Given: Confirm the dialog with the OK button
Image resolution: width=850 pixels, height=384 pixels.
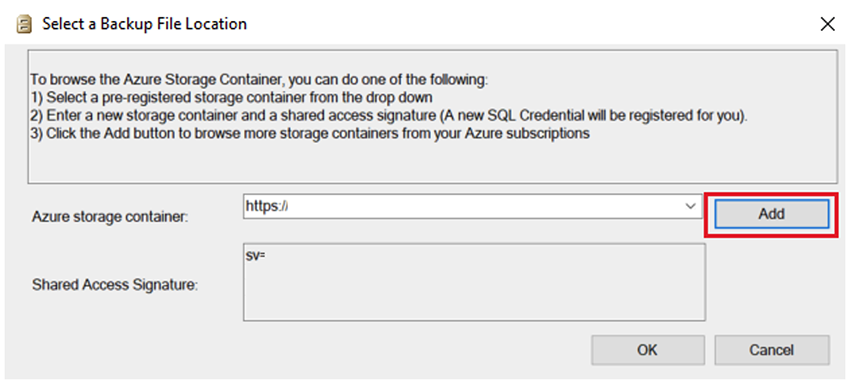Looking at the screenshot, I should tap(648, 350).
